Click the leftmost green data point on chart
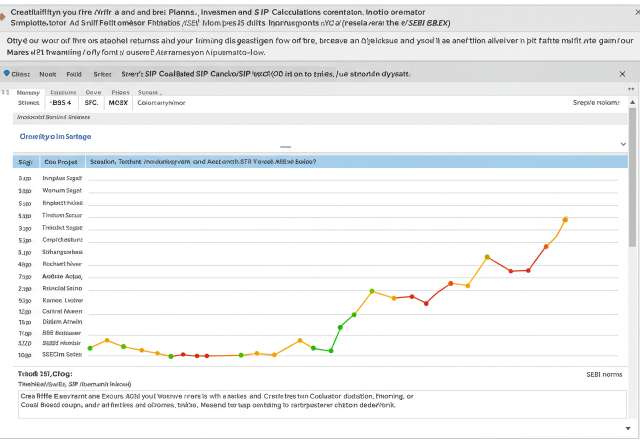Viewport: 640px width, 448px height. [90, 348]
